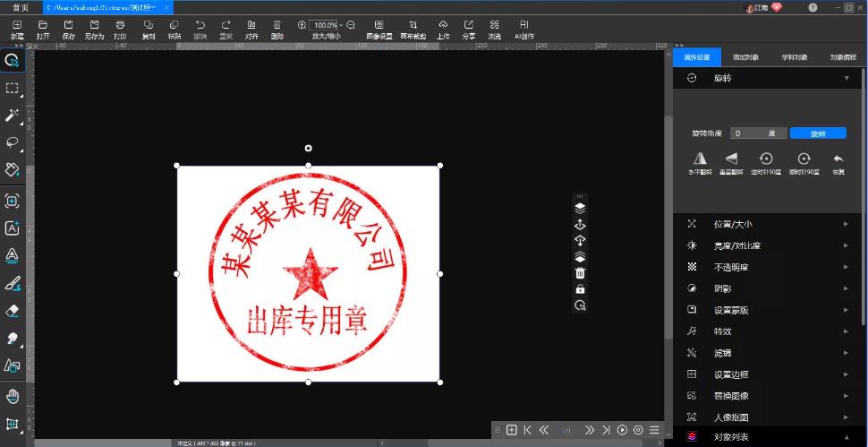Click the redo arrow in the toolbar
The width and height of the screenshot is (868, 447).
point(226,25)
